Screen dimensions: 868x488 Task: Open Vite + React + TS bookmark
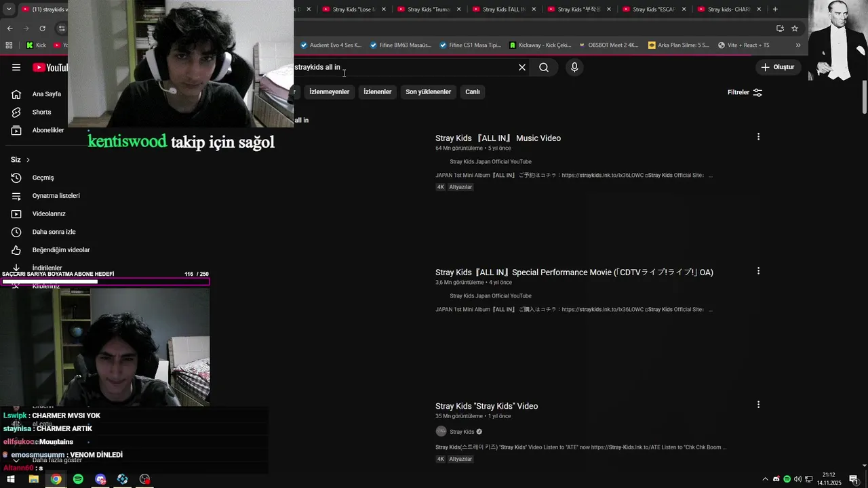coord(744,45)
